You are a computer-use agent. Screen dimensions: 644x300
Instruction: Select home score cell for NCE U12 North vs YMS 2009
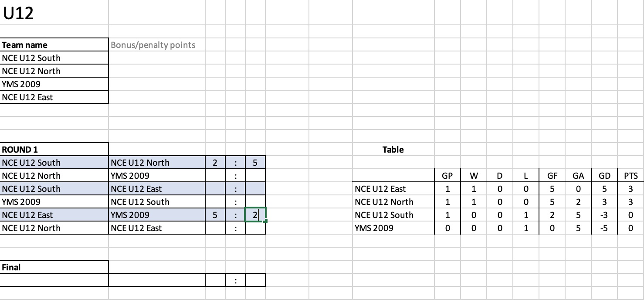click(215, 176)
